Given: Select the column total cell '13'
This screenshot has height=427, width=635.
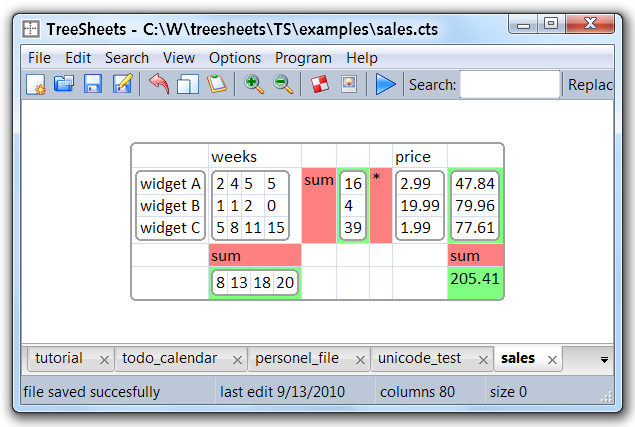Looking at the screenshot, I should 239,282.
